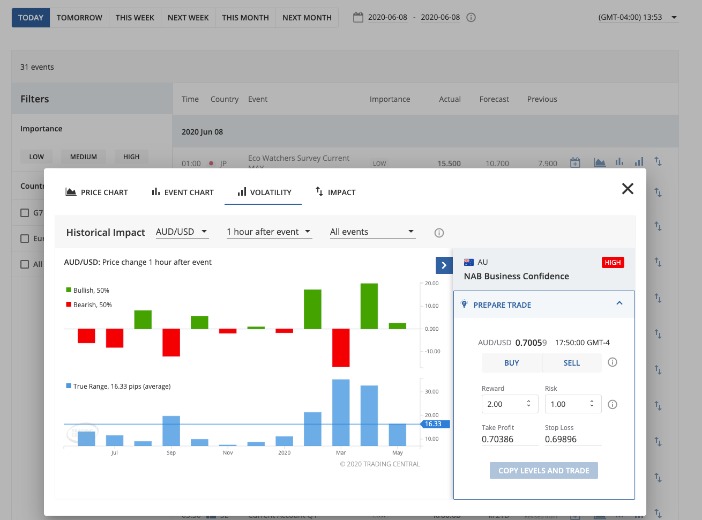The image size is (702, 520).
Task: Collapse the Prepare Trade section
Action: coord(618,304)
